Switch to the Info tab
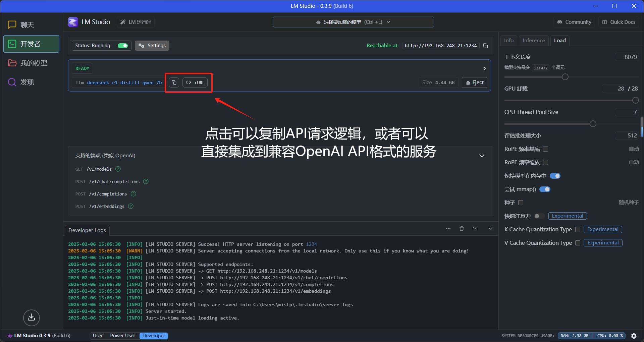Screen dimensions: 644x342 point(509,41)
